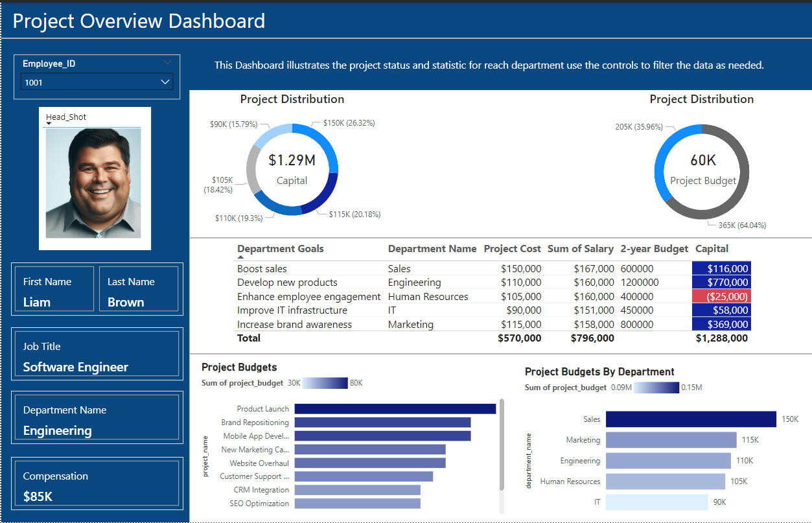Screen dimensions: 812x523
Task: Click the red ($25,000) Capital cell
Action: pyautogui.click(x=722, y=297)
